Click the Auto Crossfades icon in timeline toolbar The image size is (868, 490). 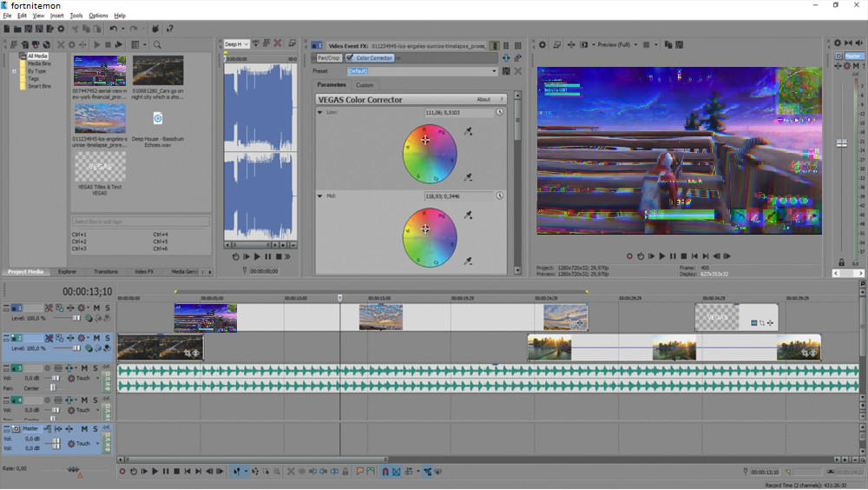click(397, 472)
